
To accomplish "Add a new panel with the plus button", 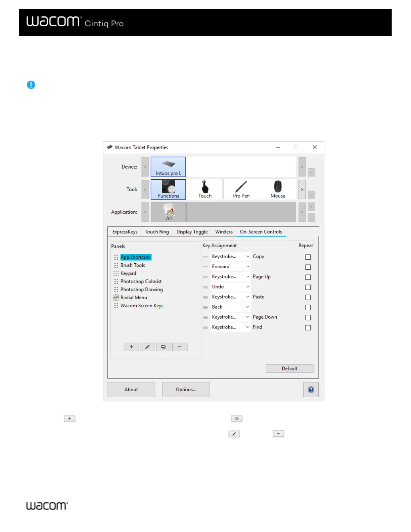I will point(131,347).
